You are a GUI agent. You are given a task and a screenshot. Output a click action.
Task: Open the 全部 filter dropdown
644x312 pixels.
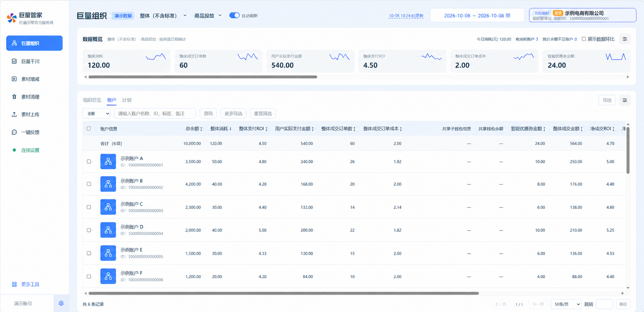click(x=96, y=113)
